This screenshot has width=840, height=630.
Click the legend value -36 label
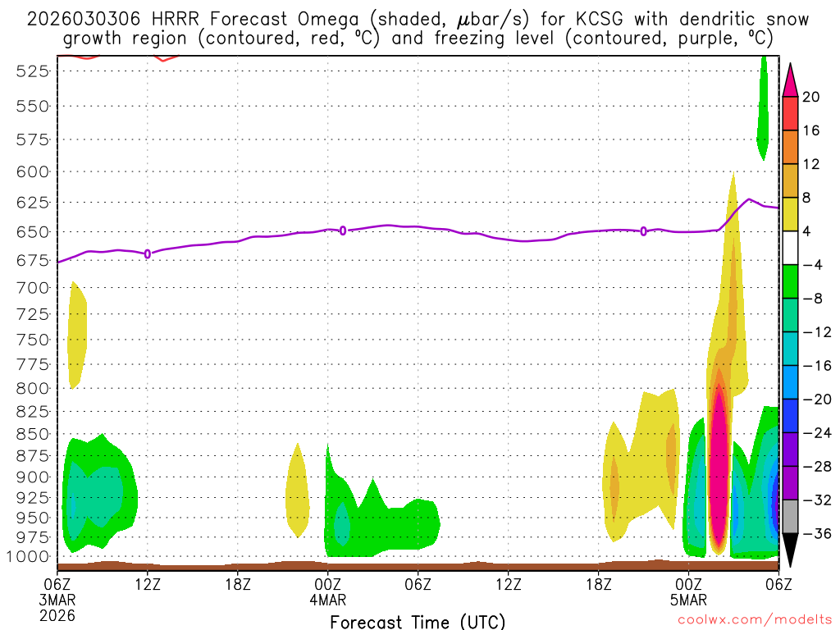coord(817,533)
